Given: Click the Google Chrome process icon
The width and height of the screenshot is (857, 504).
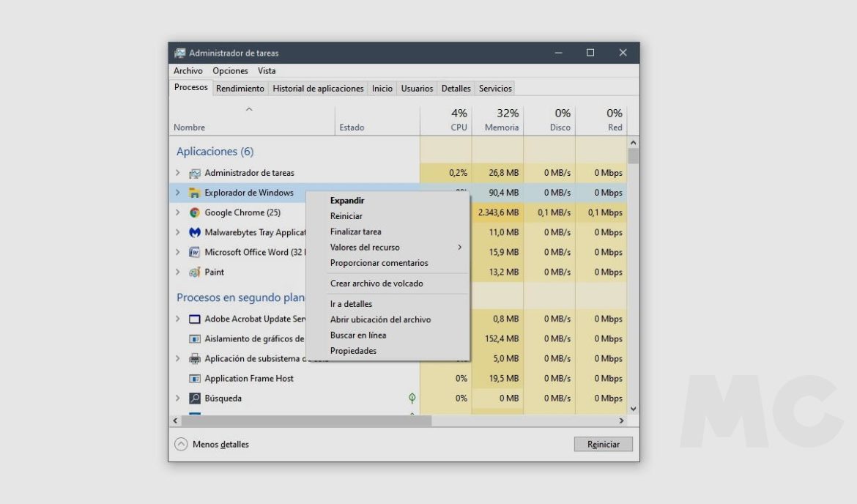Looking at the screenshot, I should click(x=195, y=213).
